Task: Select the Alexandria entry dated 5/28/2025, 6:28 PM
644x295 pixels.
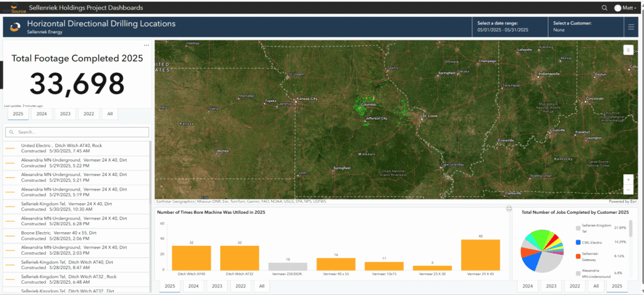Action: click(77, 221)
